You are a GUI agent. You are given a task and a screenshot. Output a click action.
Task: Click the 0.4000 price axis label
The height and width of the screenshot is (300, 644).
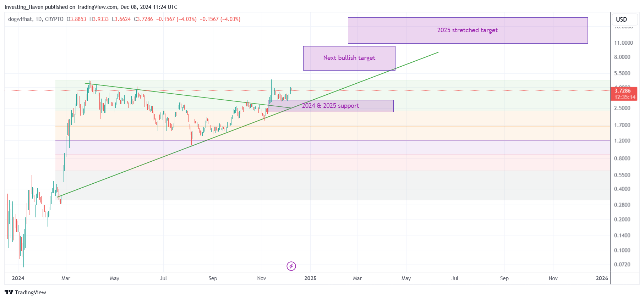pos(622,189)
